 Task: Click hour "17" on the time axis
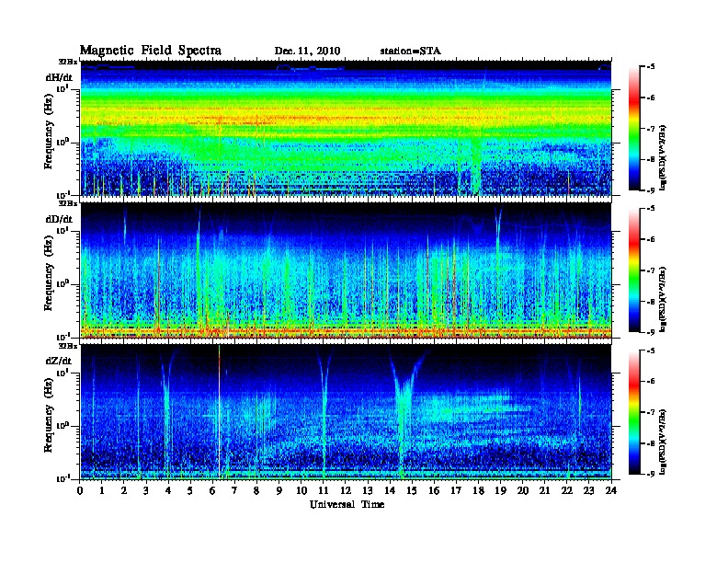pyautogui.click(x=457, y=490)
